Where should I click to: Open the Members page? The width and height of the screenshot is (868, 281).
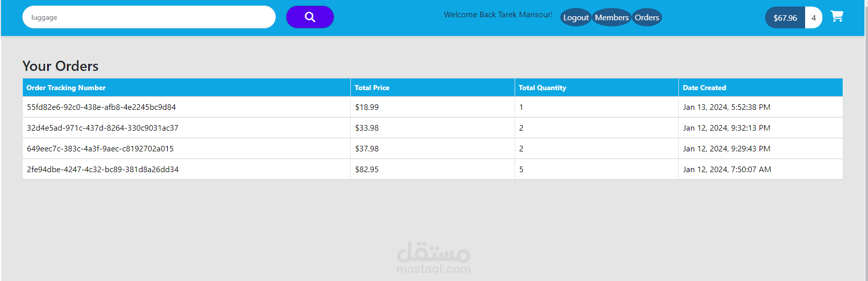[x=611, y=18]
